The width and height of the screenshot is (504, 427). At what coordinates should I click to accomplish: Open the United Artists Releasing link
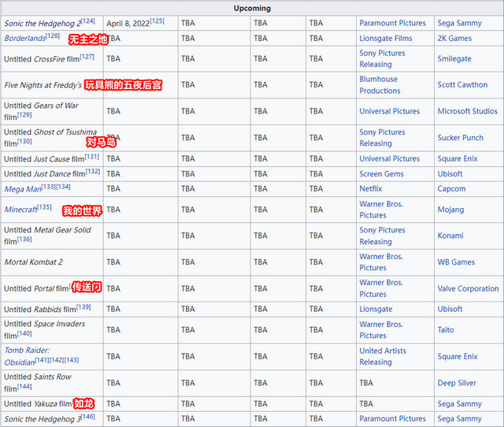point(383,356)
